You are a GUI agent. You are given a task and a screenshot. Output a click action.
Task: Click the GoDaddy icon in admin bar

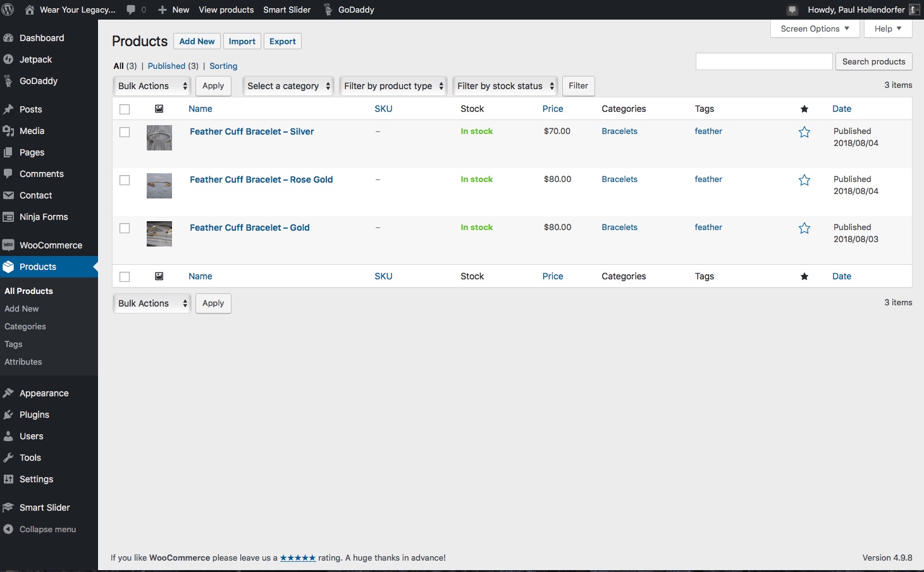(328, 9)
